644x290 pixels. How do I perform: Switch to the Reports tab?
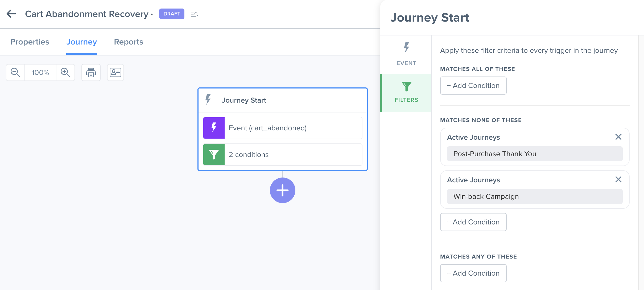click(129, 42)
